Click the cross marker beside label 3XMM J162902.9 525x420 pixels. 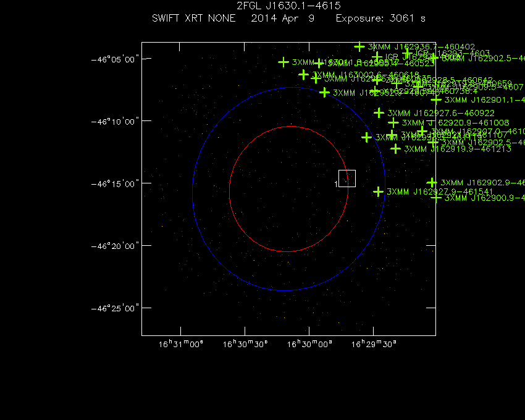click(432, 183)
